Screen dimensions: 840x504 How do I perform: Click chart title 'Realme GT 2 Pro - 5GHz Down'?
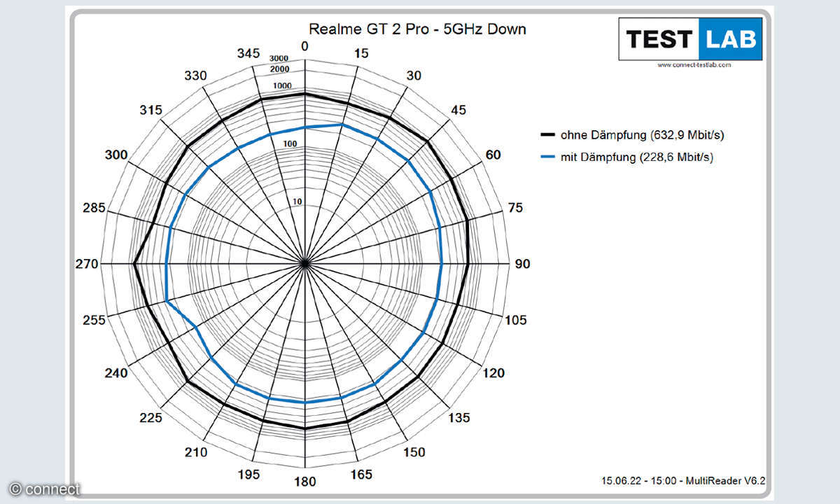click(418, 29)
